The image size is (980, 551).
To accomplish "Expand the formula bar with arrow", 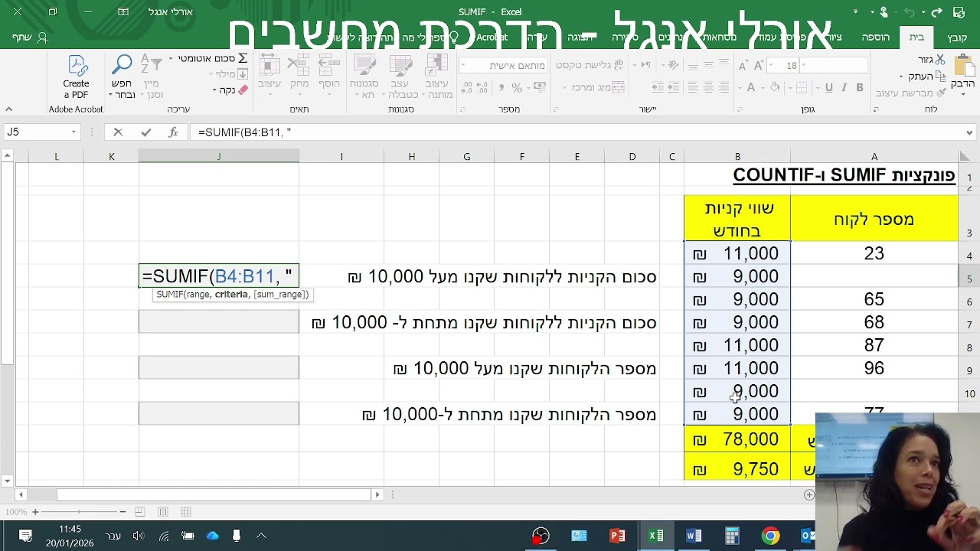I will [970, 132].
